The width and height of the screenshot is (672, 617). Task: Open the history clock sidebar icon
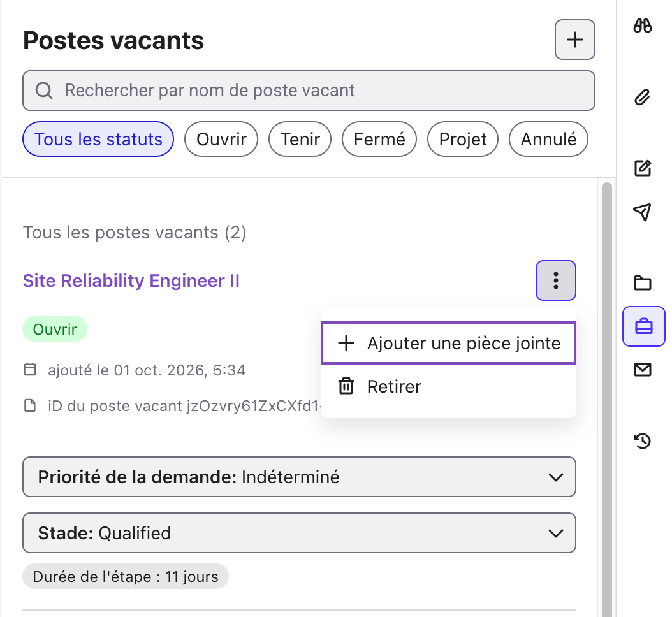(x=643, y=441)
